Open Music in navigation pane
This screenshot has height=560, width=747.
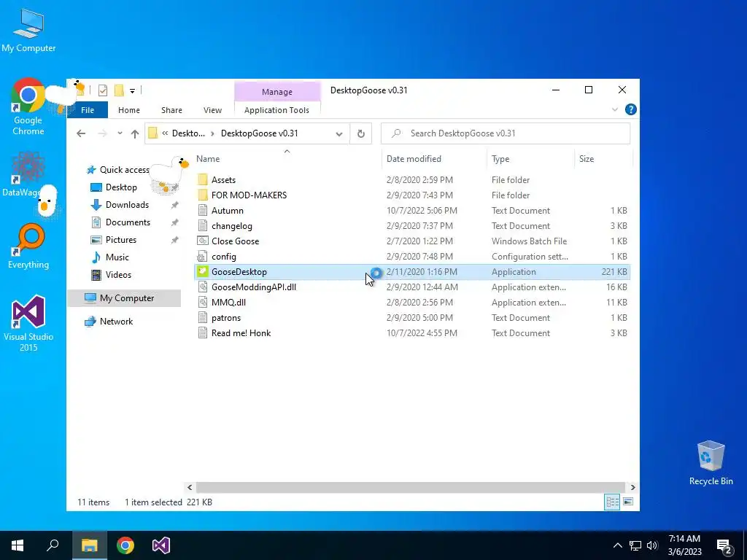click(x=117, y=257)
